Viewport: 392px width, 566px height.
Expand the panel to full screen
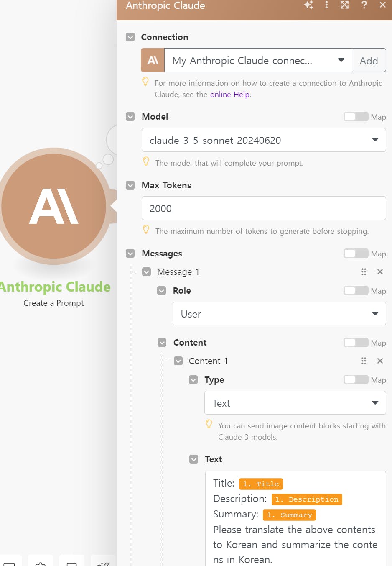pyautogui.click(x=344, y=5)
